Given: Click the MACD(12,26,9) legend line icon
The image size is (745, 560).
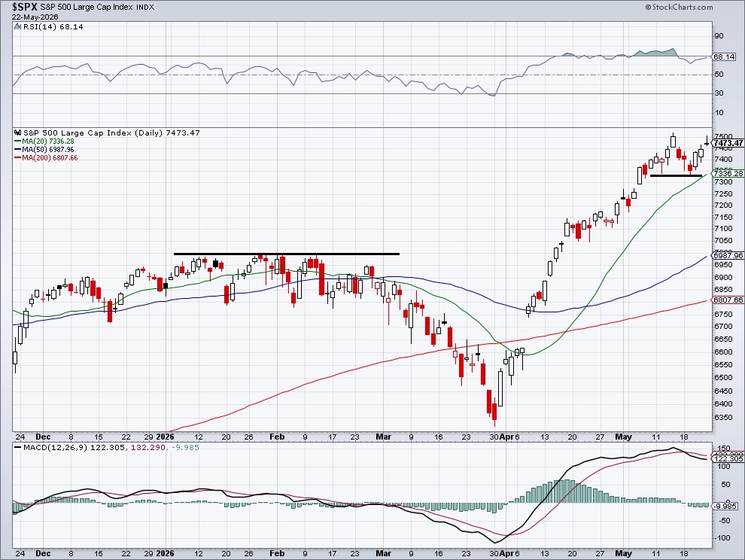Looking at the screenshot, I should (19, 447).
